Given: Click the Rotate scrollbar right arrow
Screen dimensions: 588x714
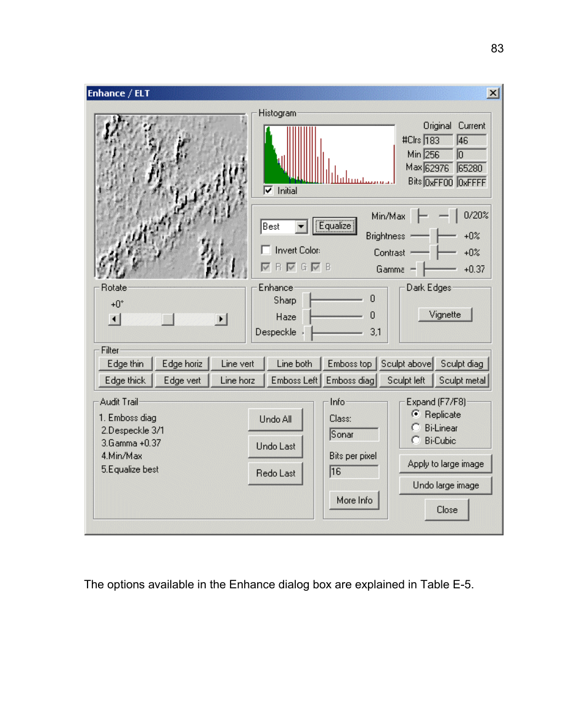Looking at the screenshot, I should click(x=221, y=319).
